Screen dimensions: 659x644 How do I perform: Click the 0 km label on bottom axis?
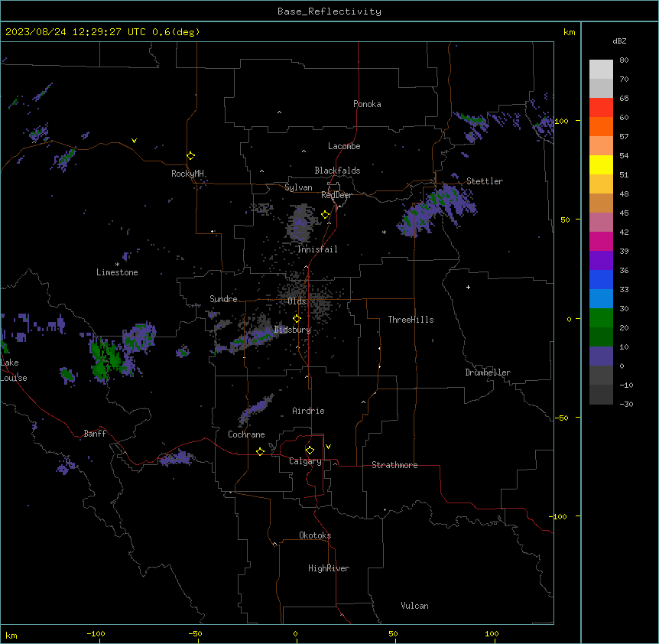click(x=295, y=633)
